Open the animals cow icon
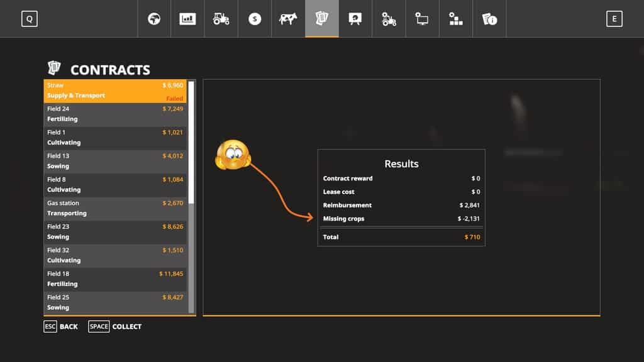This screenshot has width=644, height=362. (x=288, y=19)
